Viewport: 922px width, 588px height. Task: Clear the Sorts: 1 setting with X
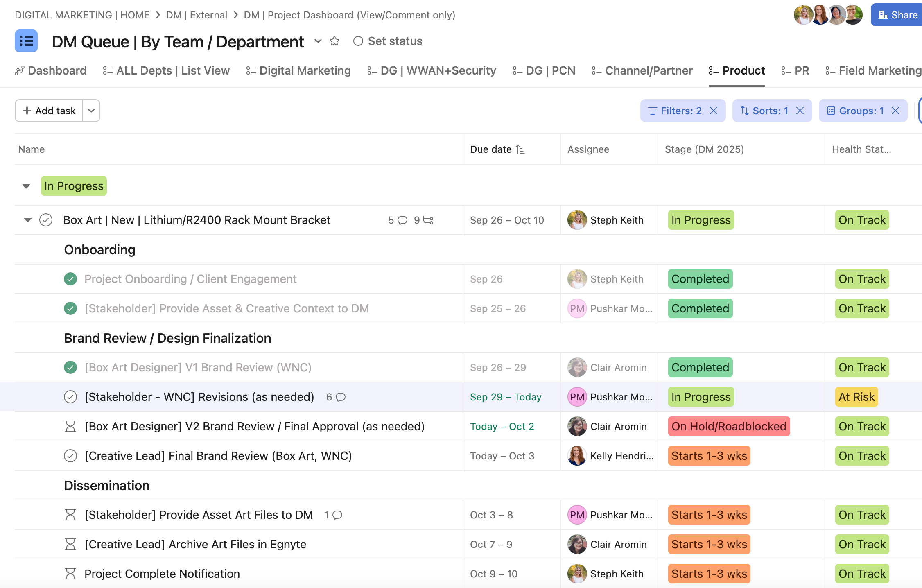tap(800, 111)
